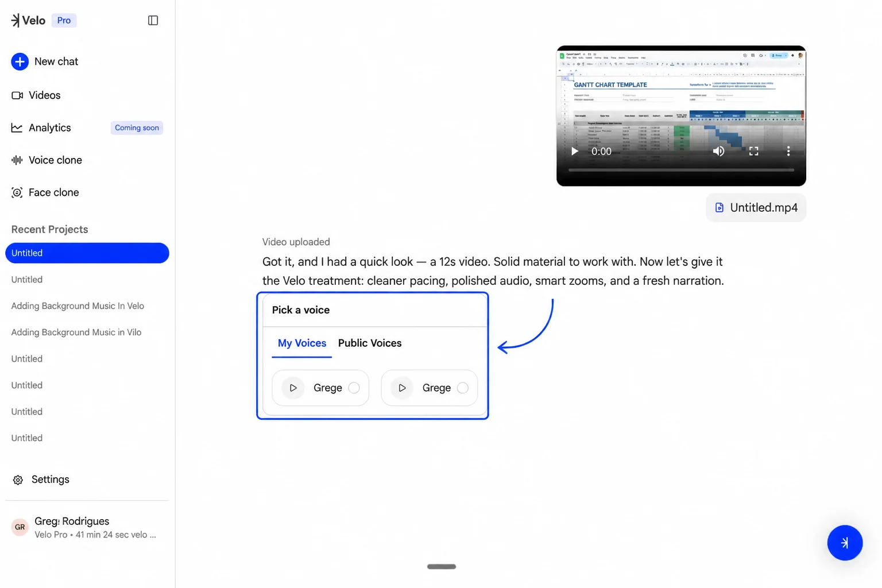Open Face clone
Image resolution: width=882 pixels, height=588 pixels.
tap(45, 192)
